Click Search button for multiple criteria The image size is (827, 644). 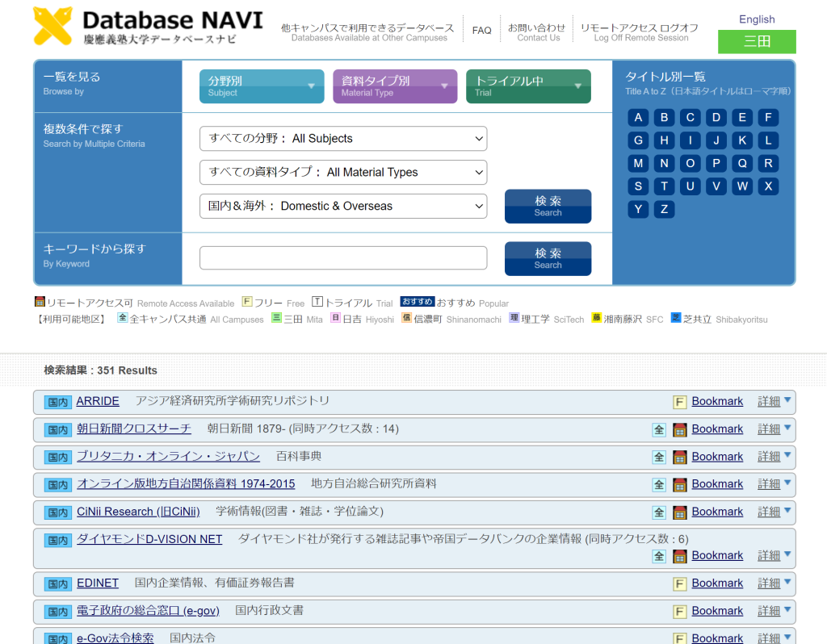click(548, 206)
